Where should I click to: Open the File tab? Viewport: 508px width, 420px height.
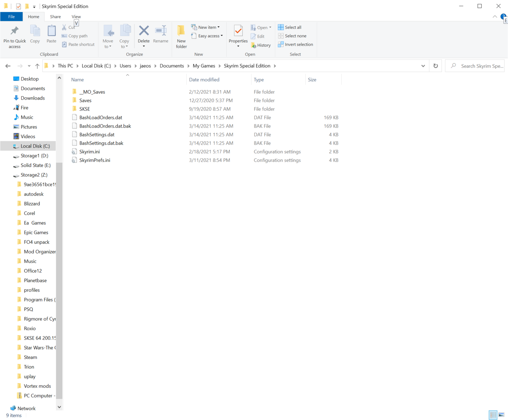tap(11, 17)
